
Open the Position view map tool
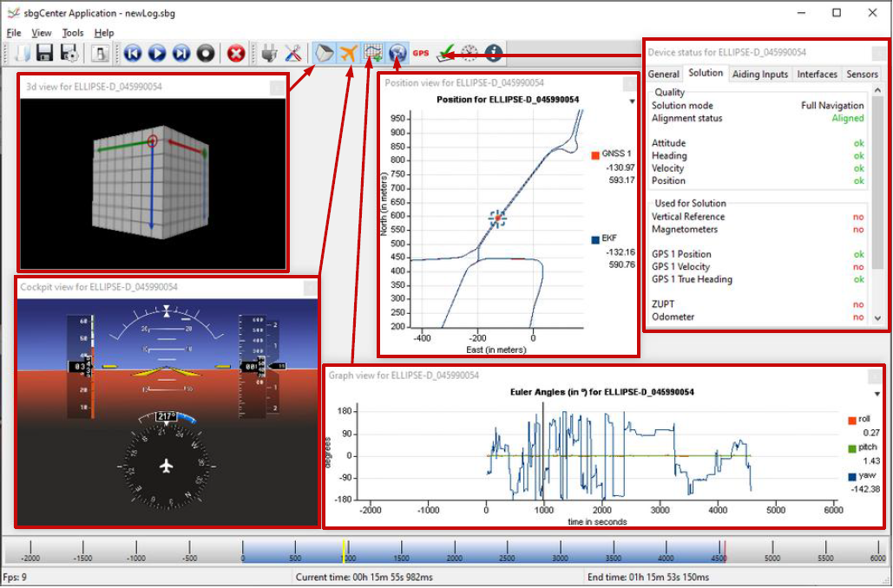tap(373, 52)
